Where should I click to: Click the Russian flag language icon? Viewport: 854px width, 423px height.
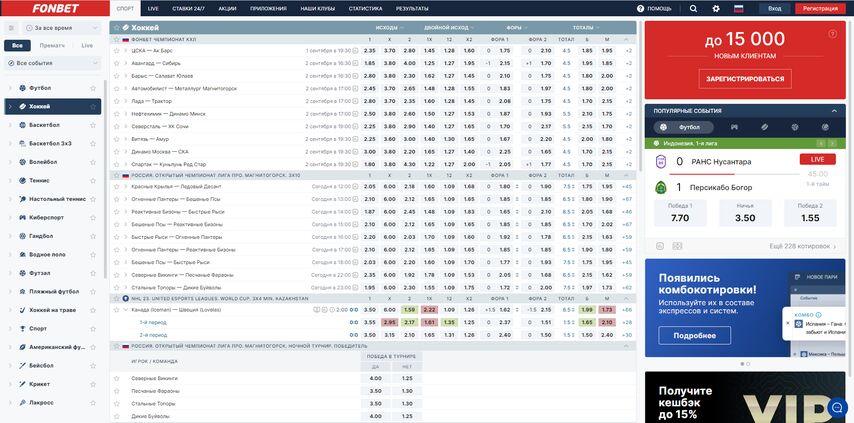pos(739,9)
